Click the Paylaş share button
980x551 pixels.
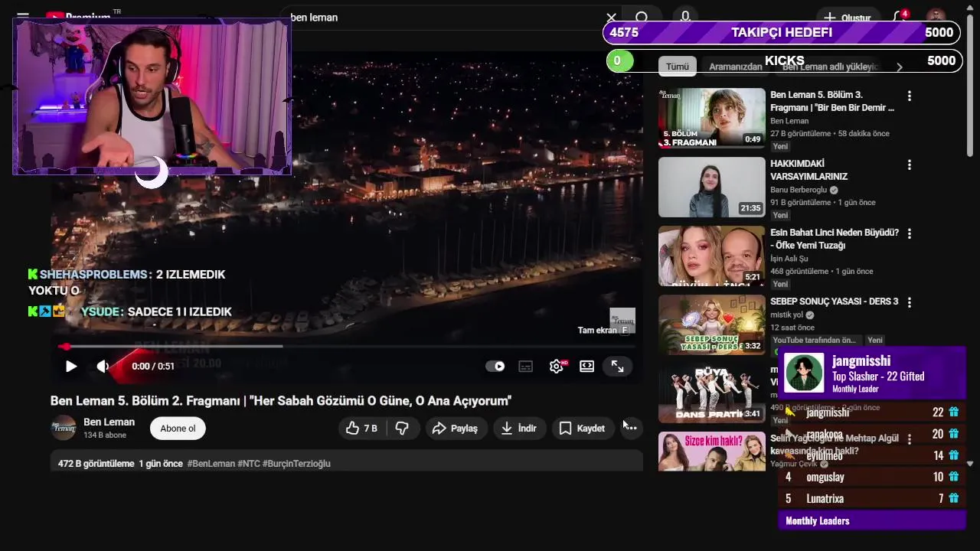tap(455, 429)
